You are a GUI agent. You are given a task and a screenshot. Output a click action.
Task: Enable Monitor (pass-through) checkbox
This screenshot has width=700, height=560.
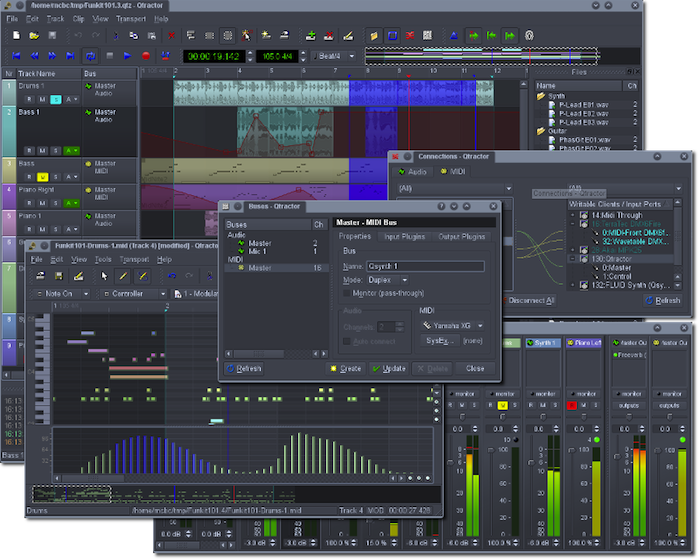pyautogui.click(x=347, y=293)
